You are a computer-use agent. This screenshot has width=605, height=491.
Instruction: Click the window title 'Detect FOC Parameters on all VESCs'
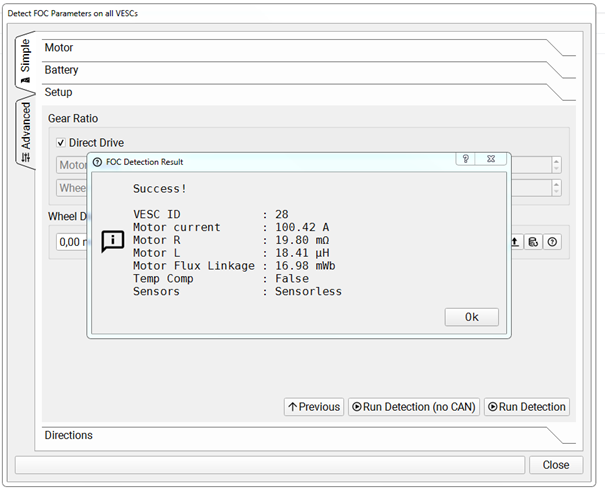click(x=73, y=13)
